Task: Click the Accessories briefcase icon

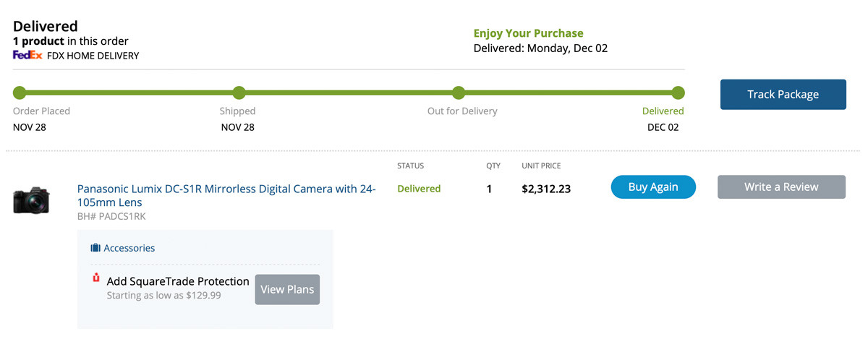Action: [95, 248]
